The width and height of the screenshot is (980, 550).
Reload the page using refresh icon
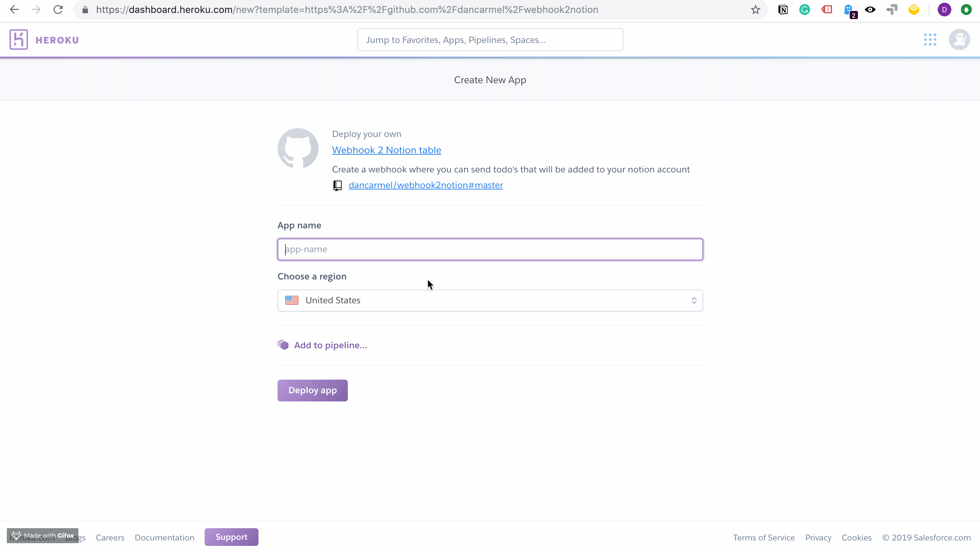[58, 10]
